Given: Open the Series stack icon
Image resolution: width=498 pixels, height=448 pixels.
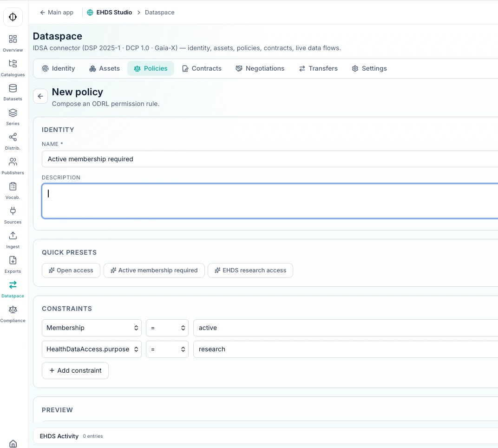Looking at the screenshot, I should [x=13, y=113].
